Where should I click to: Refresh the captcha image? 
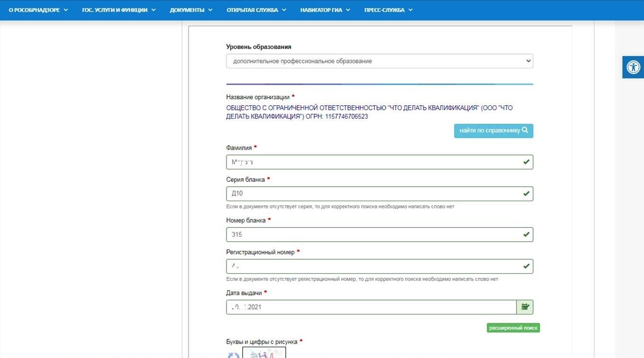[x=234, y=354]
